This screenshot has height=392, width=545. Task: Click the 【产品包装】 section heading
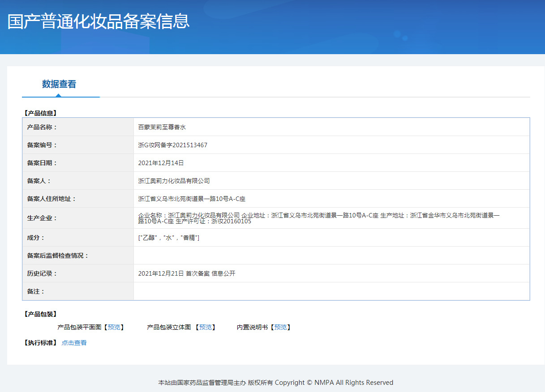pos(40,314)
